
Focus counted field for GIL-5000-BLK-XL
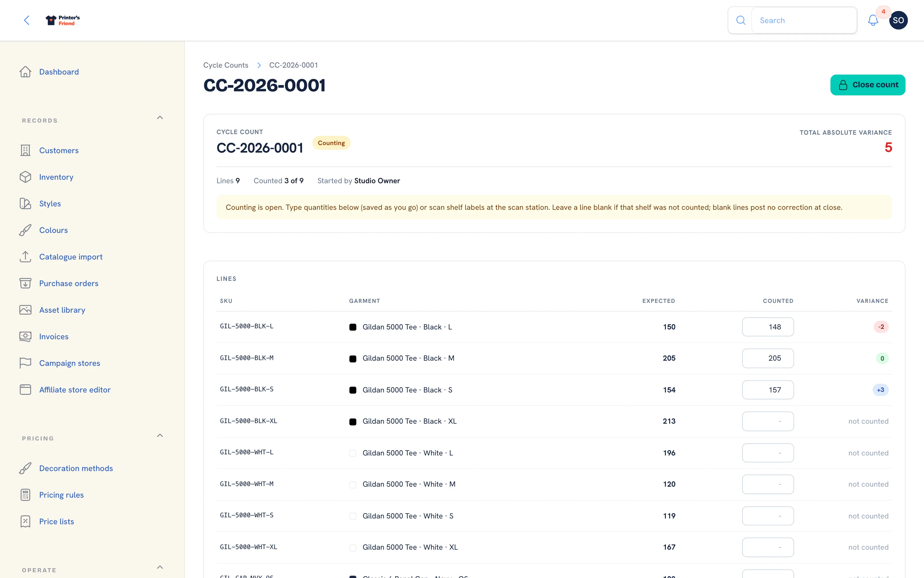click(768, 421)
